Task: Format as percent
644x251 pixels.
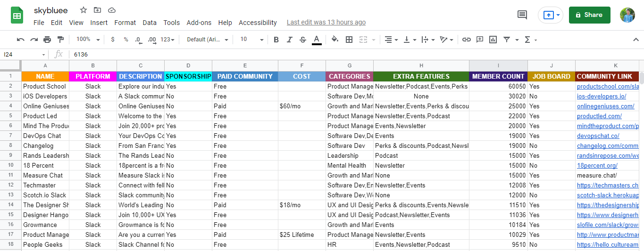Action: pos(126,40)
